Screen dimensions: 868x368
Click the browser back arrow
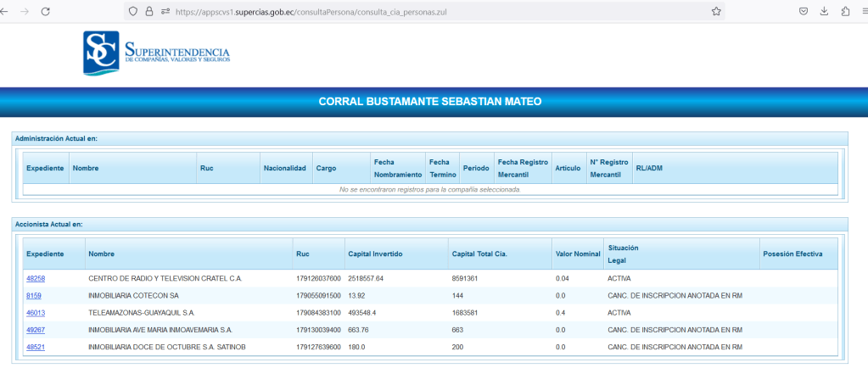[5, 11]
